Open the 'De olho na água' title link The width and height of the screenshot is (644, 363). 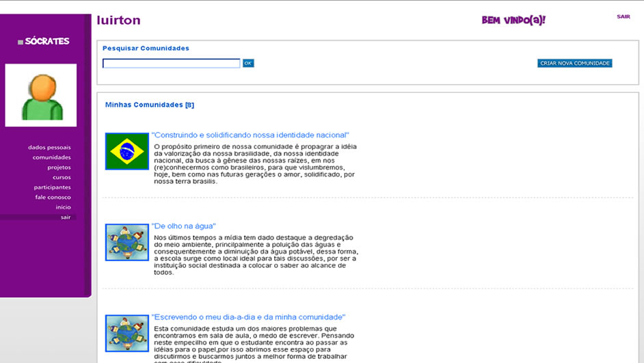pyautogui.click(x=184, y=226)
